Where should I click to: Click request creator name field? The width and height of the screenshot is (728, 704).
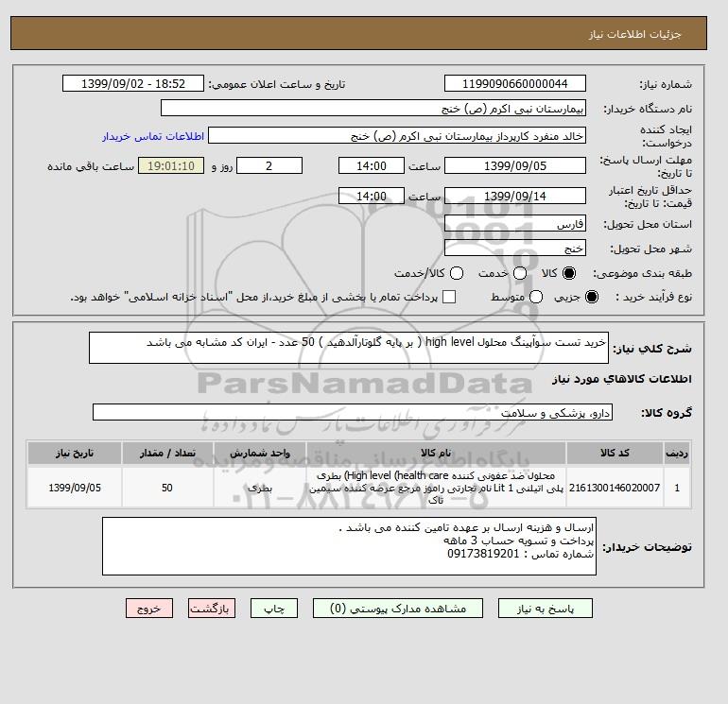pos(397,136)
